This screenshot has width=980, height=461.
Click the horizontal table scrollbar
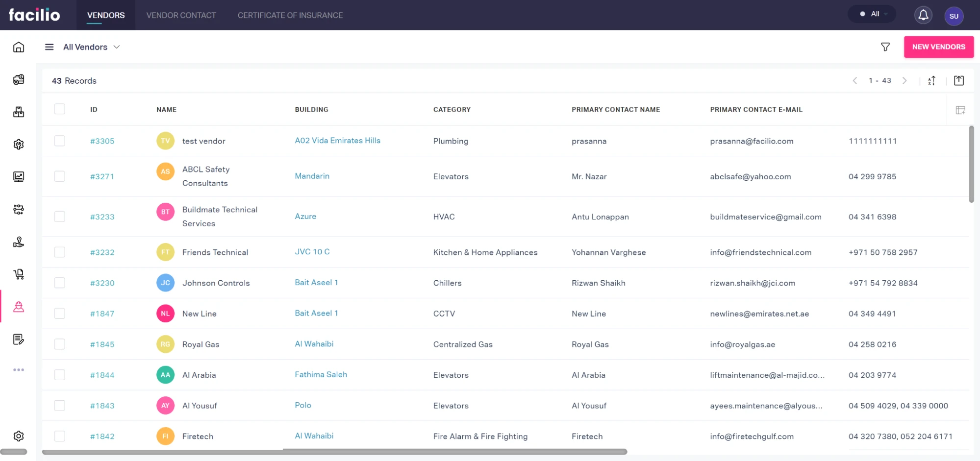334,452
